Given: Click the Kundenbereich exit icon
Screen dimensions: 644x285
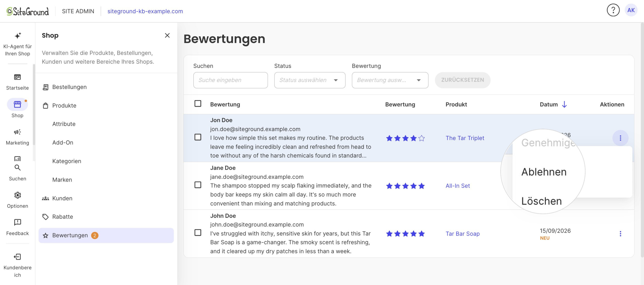Looking at the screenshot, I should [x=17, y=257].
